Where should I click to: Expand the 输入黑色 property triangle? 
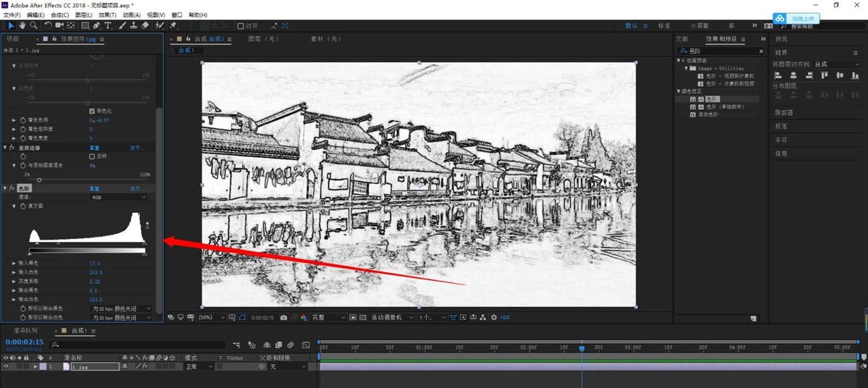tap(14, 263)
